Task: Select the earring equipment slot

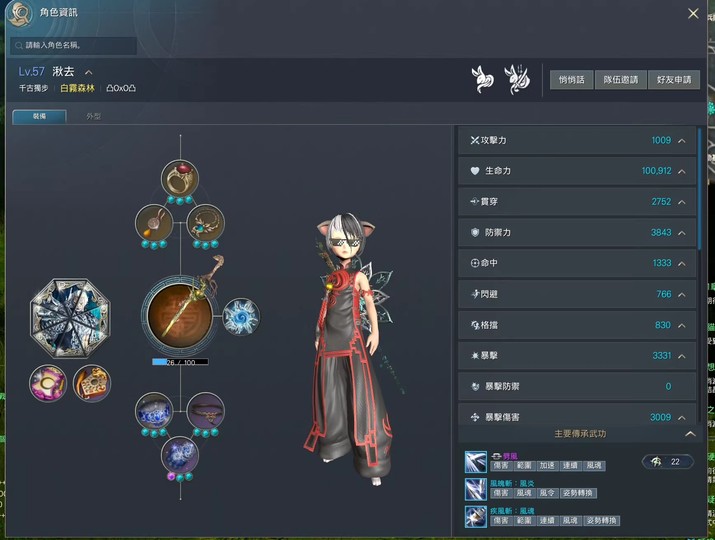Action: (154, 223)
